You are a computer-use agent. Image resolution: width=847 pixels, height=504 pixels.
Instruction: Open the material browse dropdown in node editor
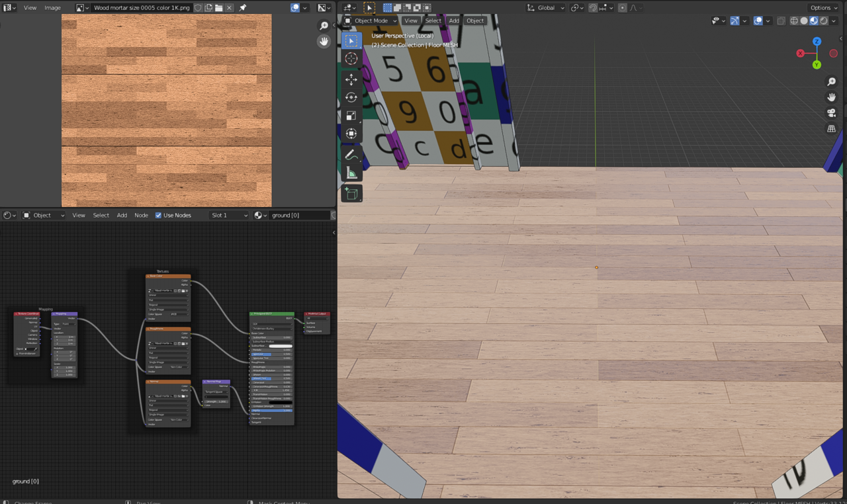click(x=261, y=215)
